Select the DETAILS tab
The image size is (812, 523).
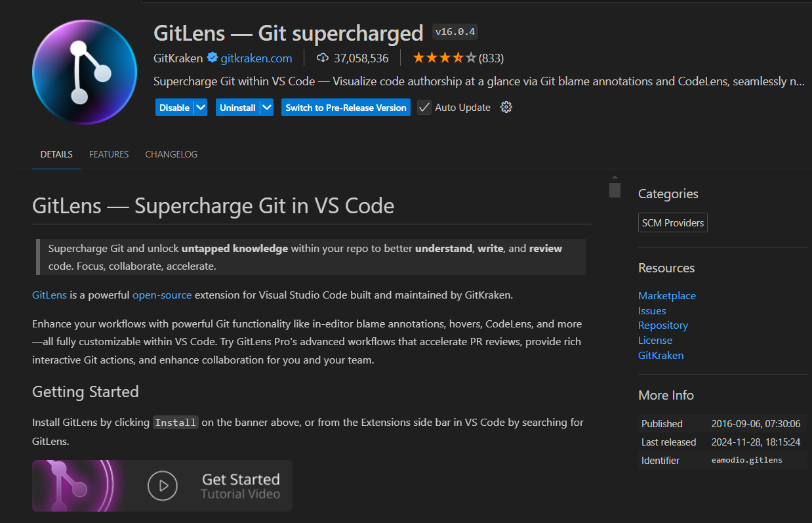[x=56, y=154]
